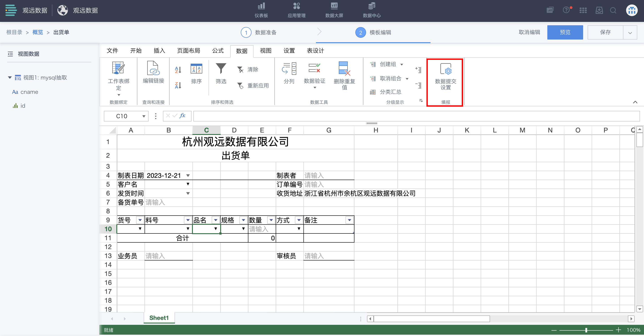This screenshot has height=336, width=644.
Task: Click the 数据提交设置 icon
Action: pos(445,69)
